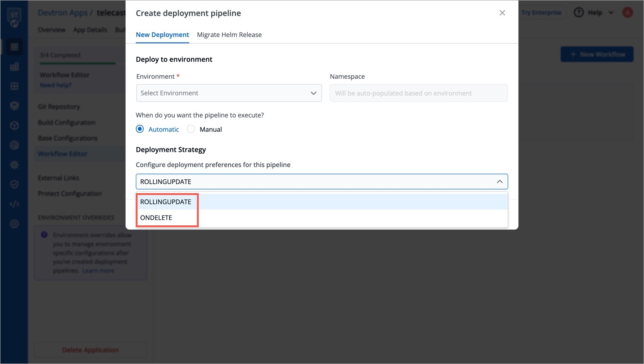The width and height of the screenshot is (644, 364).
Task: Open the cube icon in the sidebar
Action: click(14, 126)
